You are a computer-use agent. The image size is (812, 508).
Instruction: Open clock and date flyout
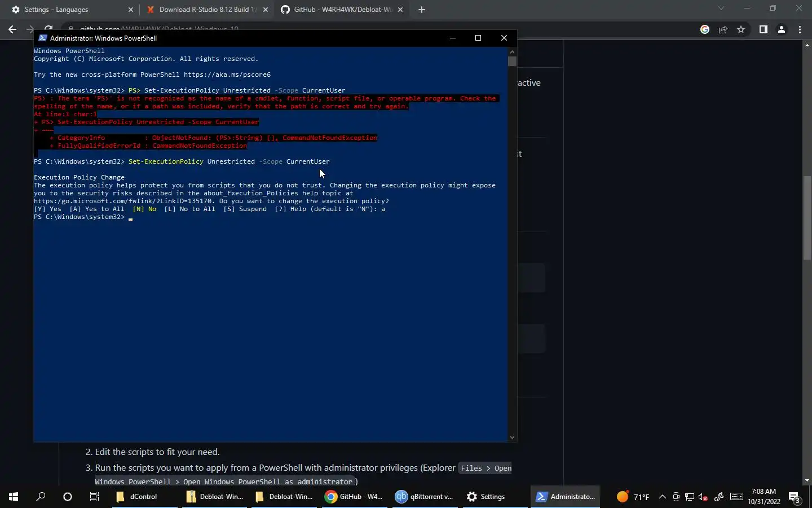point(764,497)
